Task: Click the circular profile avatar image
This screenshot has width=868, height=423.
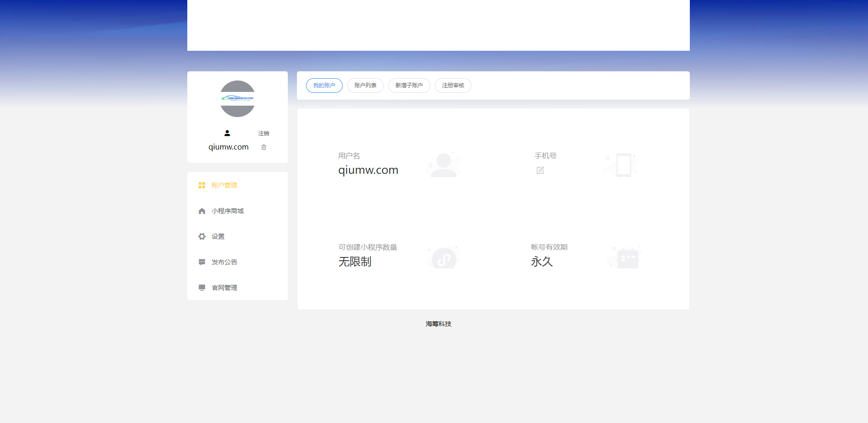Action: coord(238,99)
